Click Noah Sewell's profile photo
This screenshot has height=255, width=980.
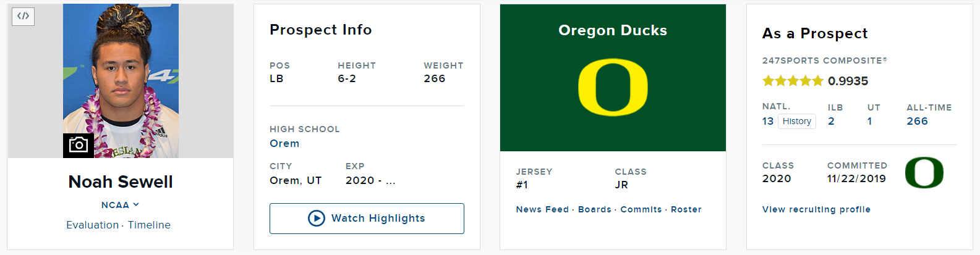[x=121, y=80]
